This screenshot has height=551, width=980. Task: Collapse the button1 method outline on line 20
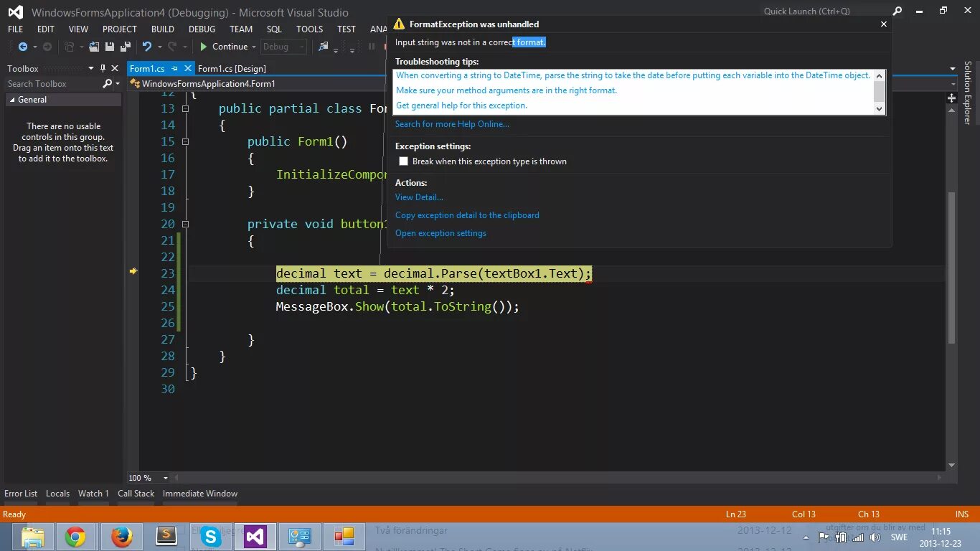(185, 224)
